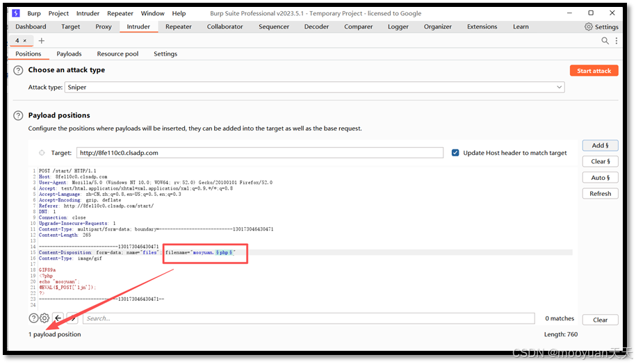This screenshot has height=364, width=636.
Task: Toggle Update Host header to match target
Action: pos(455,153)
